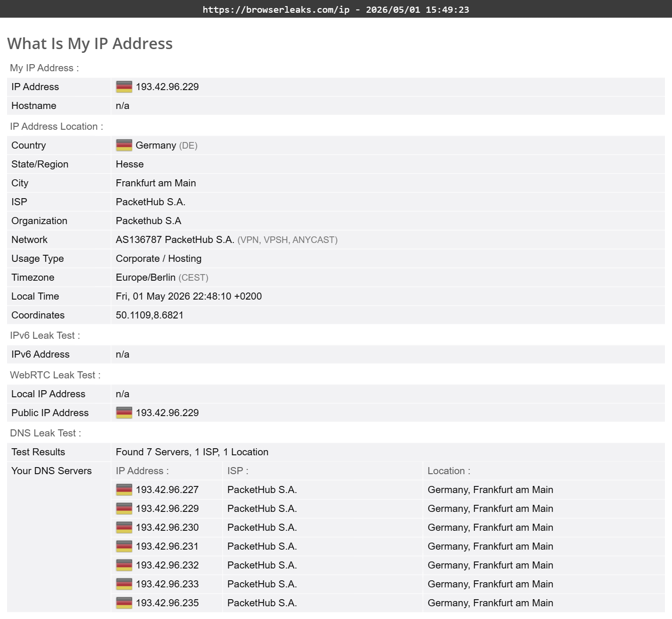The width and height of the screenshot is (672, 619).
Task: Click the State/Region value Hesse
Action: [x=130, y=164]
